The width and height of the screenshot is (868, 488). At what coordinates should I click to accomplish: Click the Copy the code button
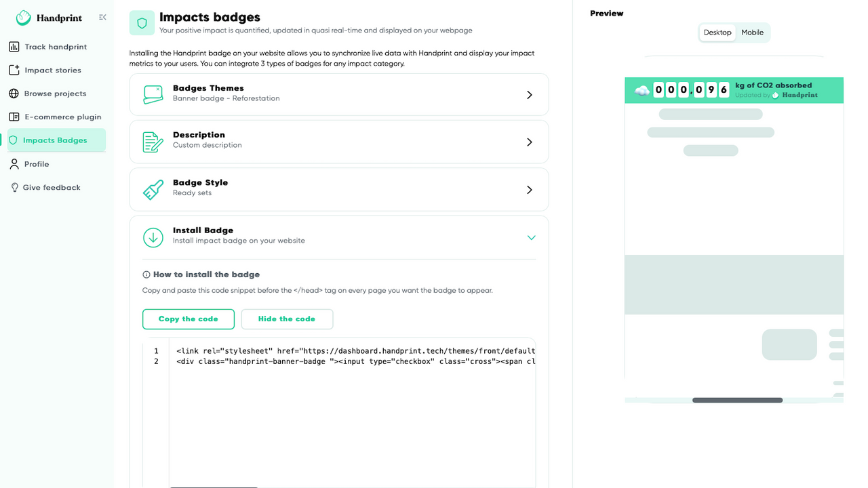[x=189, y=319]
